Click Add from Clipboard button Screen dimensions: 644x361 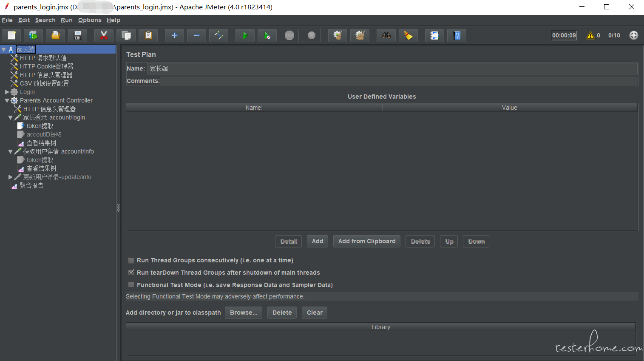[x=367, y=241]
